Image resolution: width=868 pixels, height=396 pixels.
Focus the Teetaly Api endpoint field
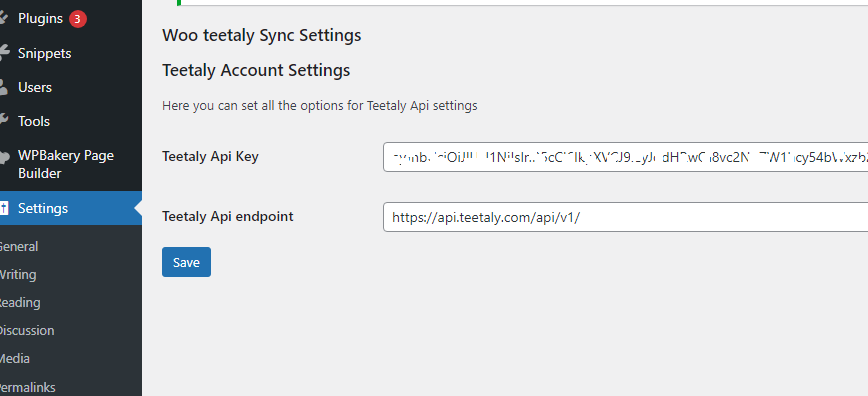point(626,217)
